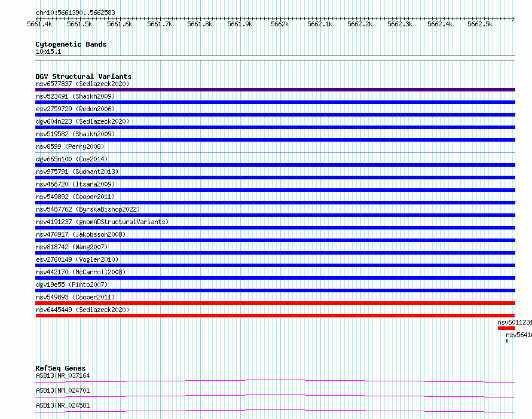This screenshot has height=419, width=532.
Task: Open variant nsv549893 (Cooper2011) label
Action: click(x=75, y=297)
